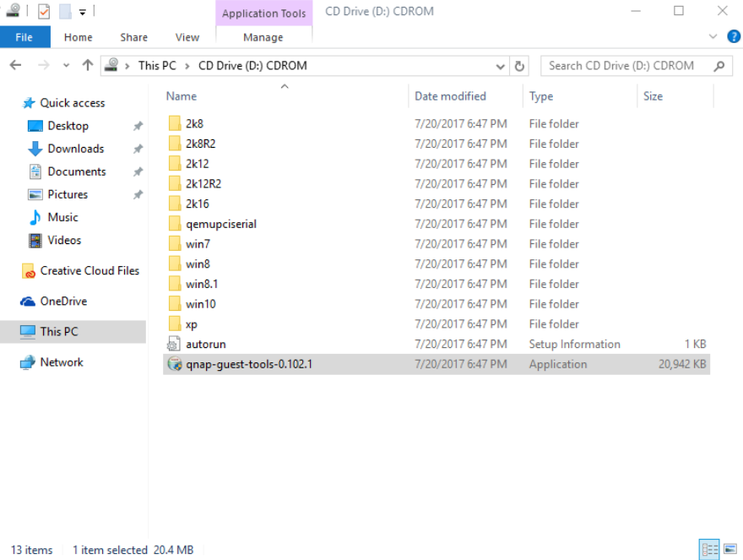Open the Manage tab under Application Tools
743x560 pixels.
click(263, 37)
